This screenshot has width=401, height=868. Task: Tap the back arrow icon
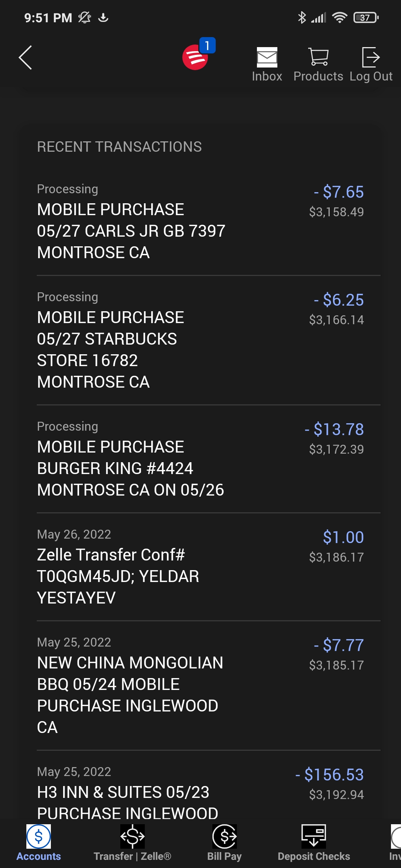coord(25,57)
